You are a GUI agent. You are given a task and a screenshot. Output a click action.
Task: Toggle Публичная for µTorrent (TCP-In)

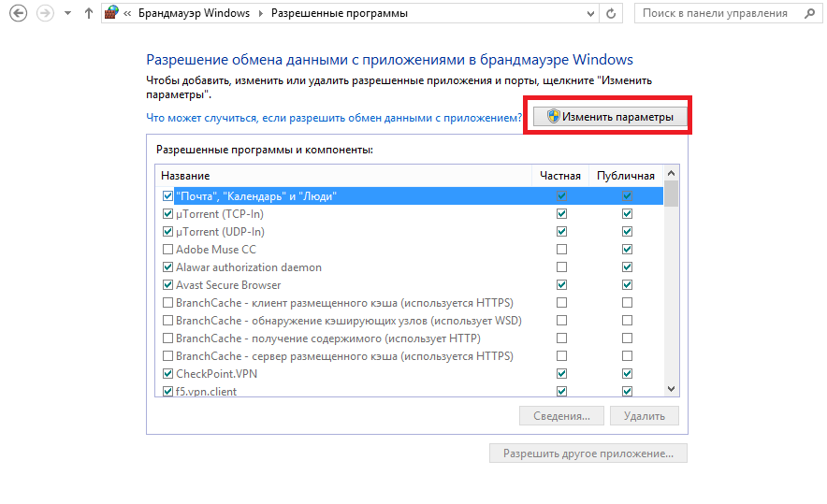(627, 214)
